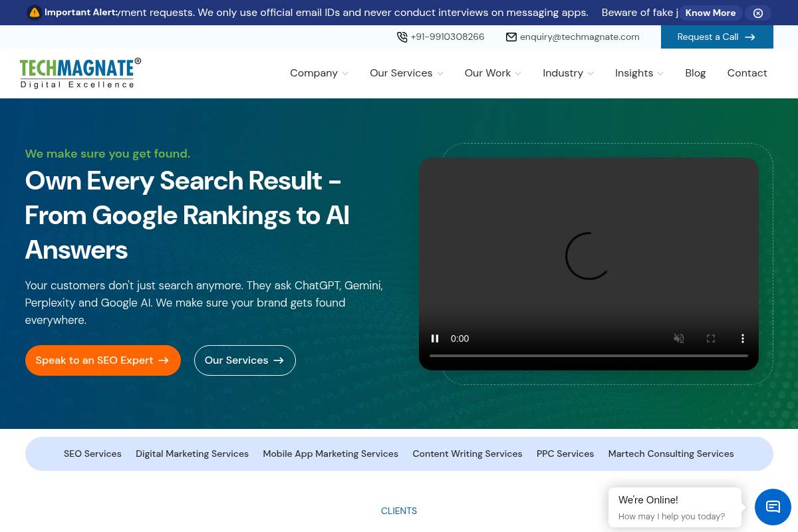
Task: Open Know More in alert banner
Action: click(710, 13)
